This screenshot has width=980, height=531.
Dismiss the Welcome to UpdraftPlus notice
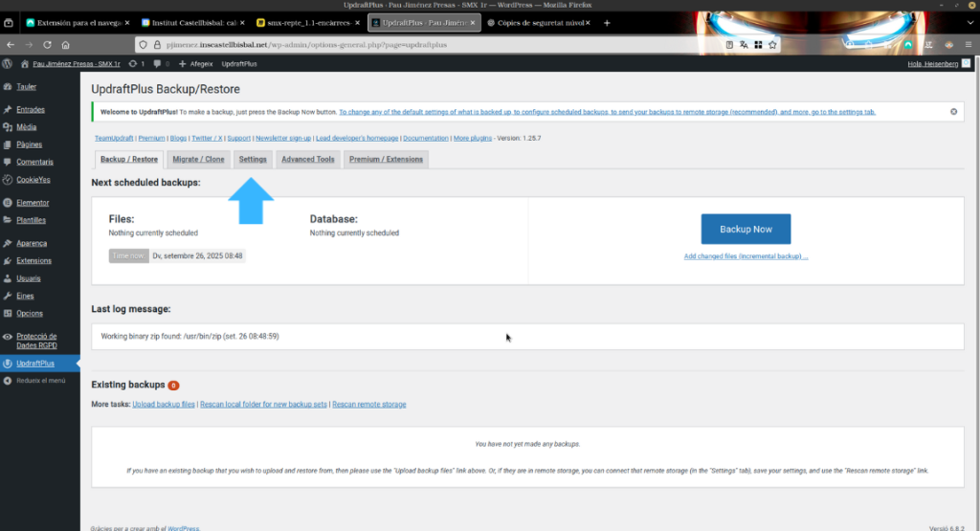[x=953, y=112]
